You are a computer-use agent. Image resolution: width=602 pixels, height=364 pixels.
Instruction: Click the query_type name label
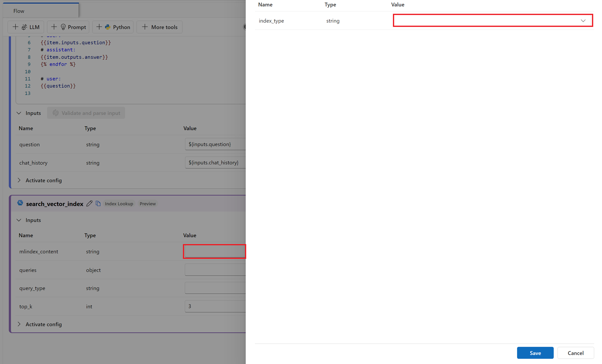[32, 288]
